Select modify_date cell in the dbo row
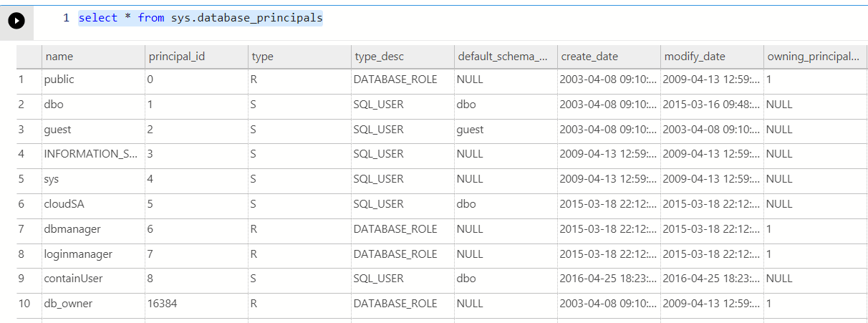Screen dimensions: 868x323 [712, 105]
